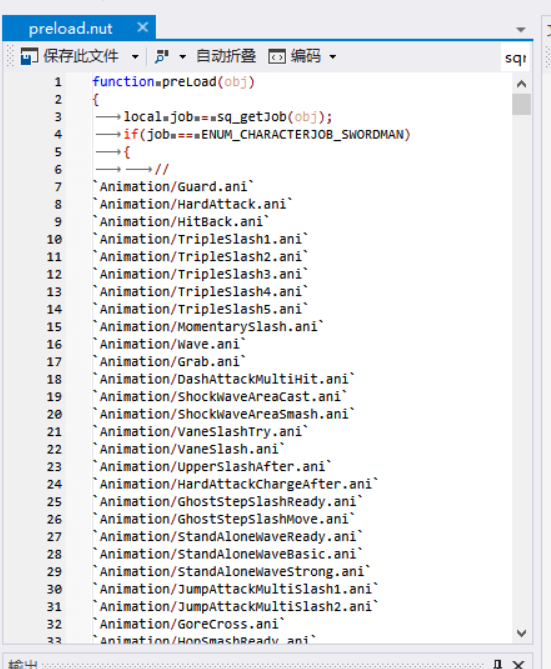
Task: Open the tab list overflow arrow
Action: [x=521, y=29]
